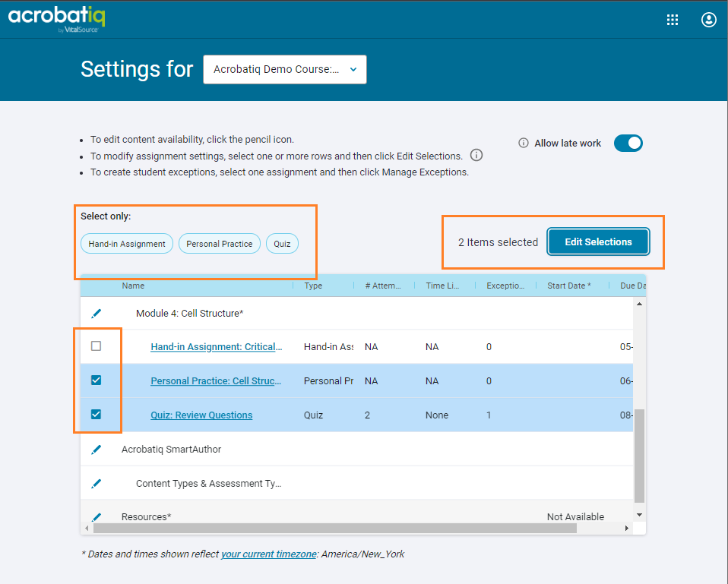Click 'None' time limit in Quiz row
Viewport: 728px width, 584px height.
tap(437, 415)
